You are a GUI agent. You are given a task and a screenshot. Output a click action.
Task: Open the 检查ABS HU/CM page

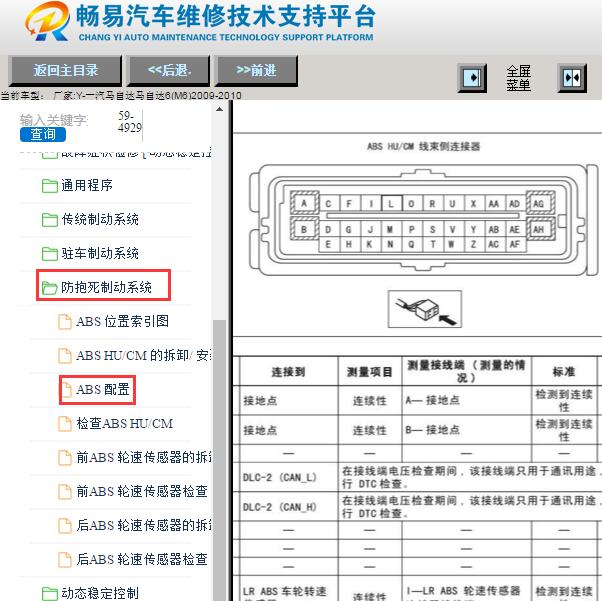124,424
